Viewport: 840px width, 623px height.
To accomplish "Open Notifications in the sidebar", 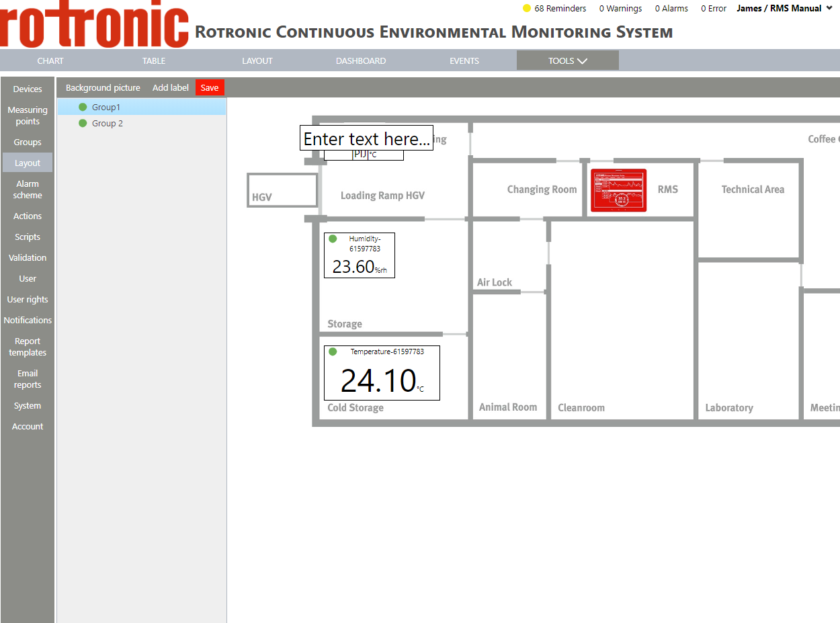I will click(28, 320).
